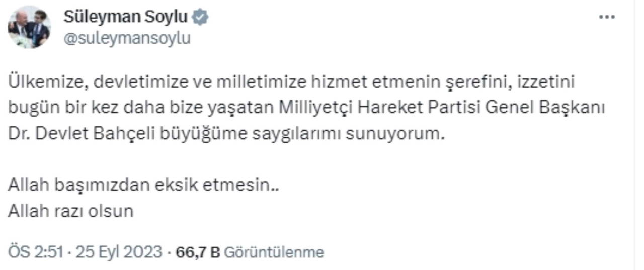
Task: Click the date 25 Eyl 2023
Action: pyautogui.click(x=119, y=252)
